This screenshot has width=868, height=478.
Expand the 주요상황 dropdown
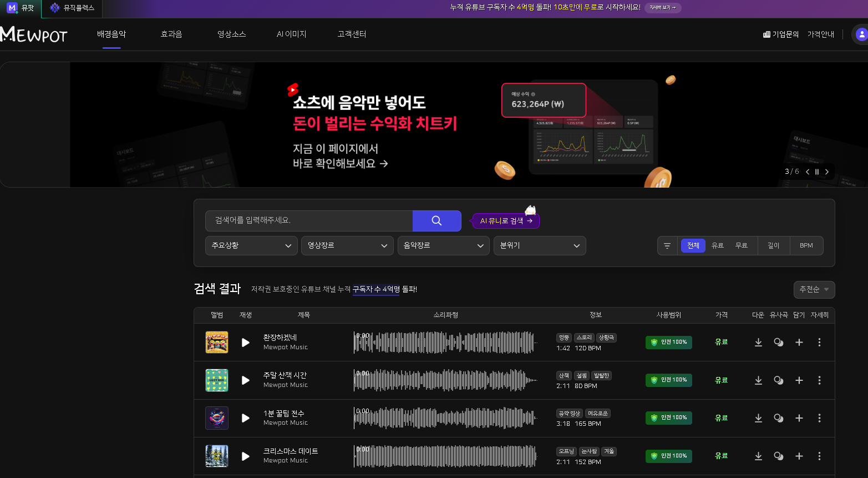pos(251,246)
